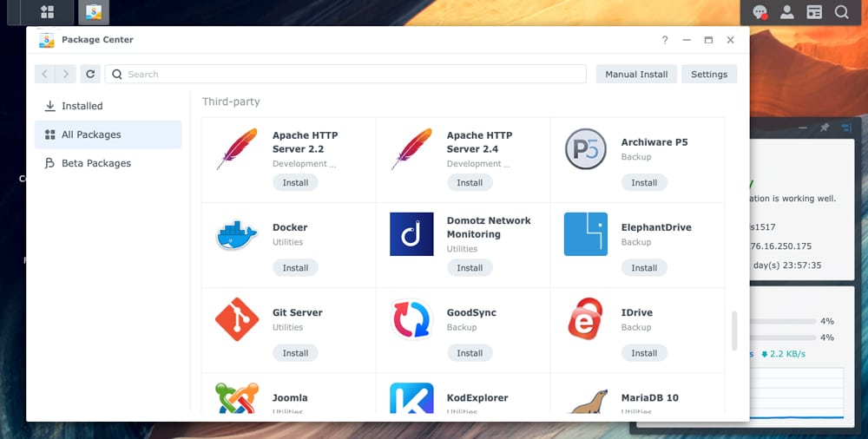Go back with the left arrow button
This screenshot has width=868, height=439.
point(45,75)
